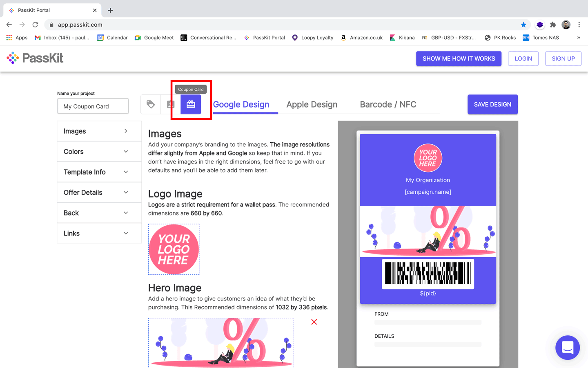Click [campaign.name] text in preview

(x=428, y=192)
